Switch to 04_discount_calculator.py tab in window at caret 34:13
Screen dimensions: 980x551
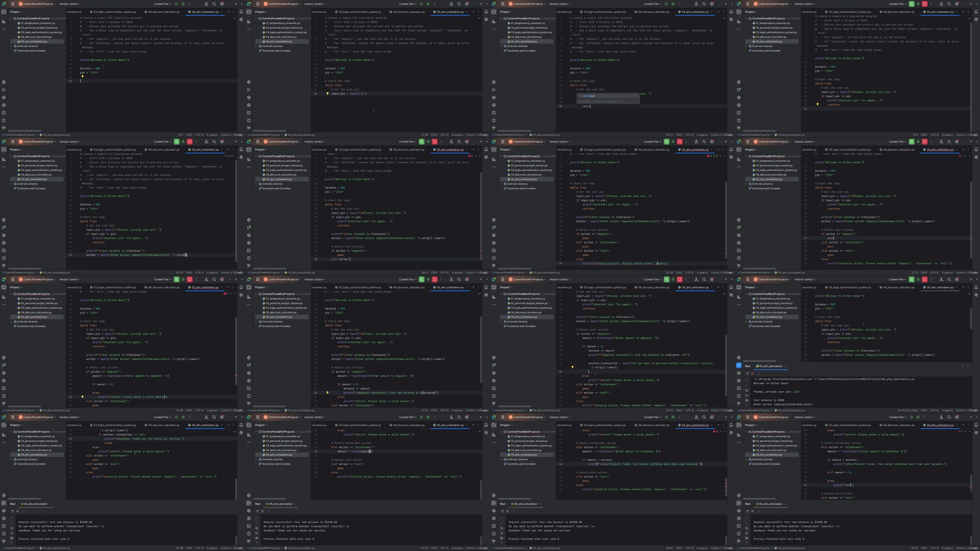click(652, 287)
